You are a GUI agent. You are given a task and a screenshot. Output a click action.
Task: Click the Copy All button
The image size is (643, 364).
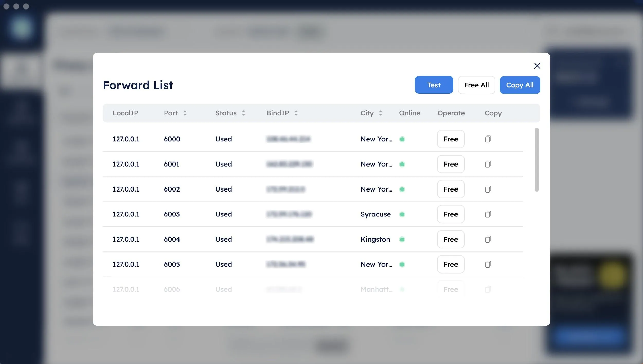click(x=520, y=85)
